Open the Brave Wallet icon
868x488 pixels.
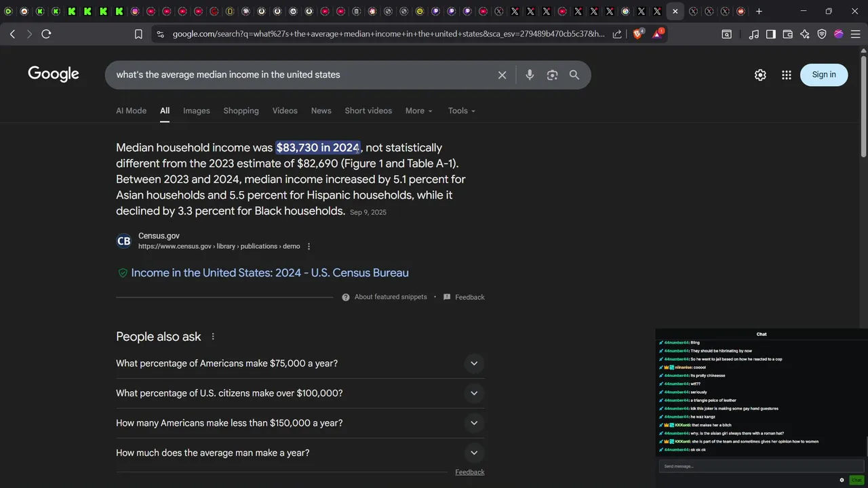(788, 34)
